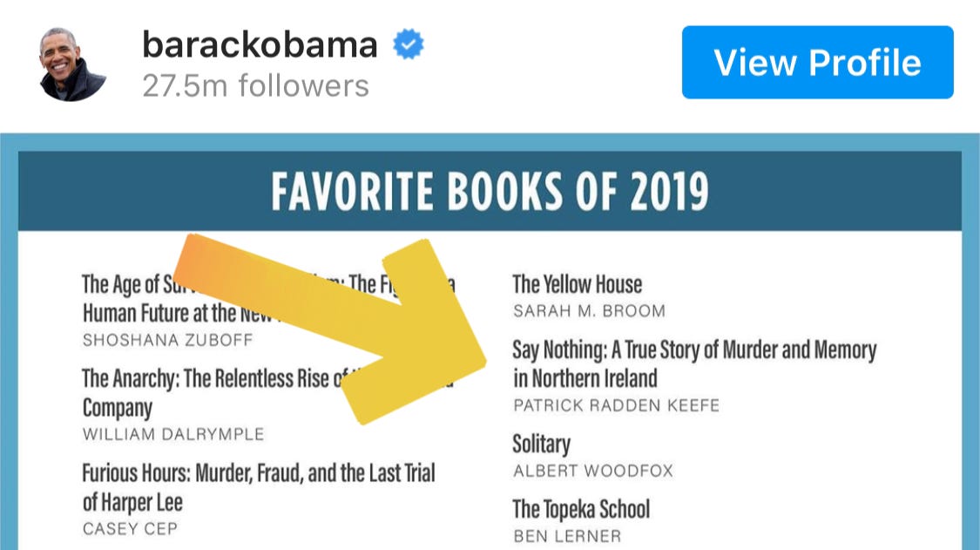The height and width of the screenshot is (550, 980).
Task: Select the Say Nothing book title
Action: (694, 363)
